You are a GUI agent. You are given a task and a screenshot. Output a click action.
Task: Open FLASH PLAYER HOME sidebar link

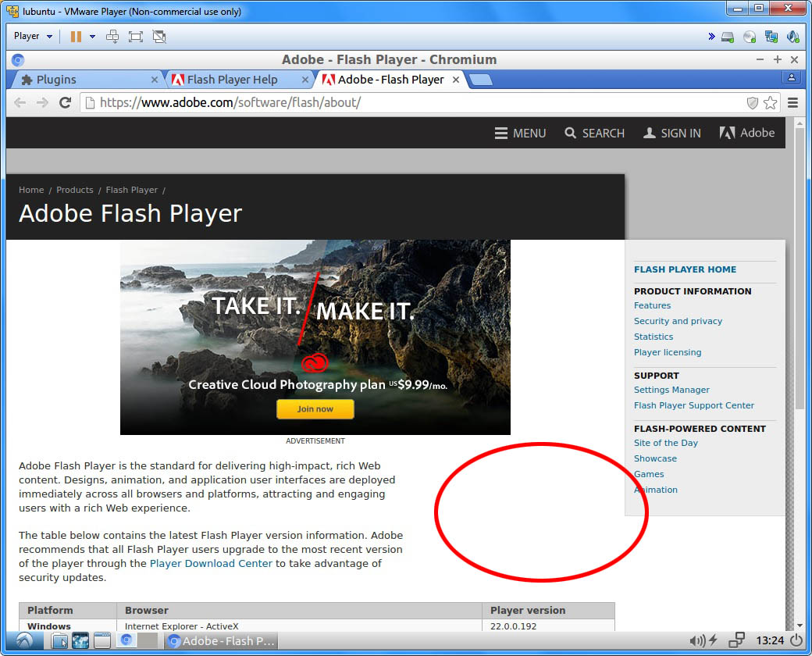pos(685,269)
